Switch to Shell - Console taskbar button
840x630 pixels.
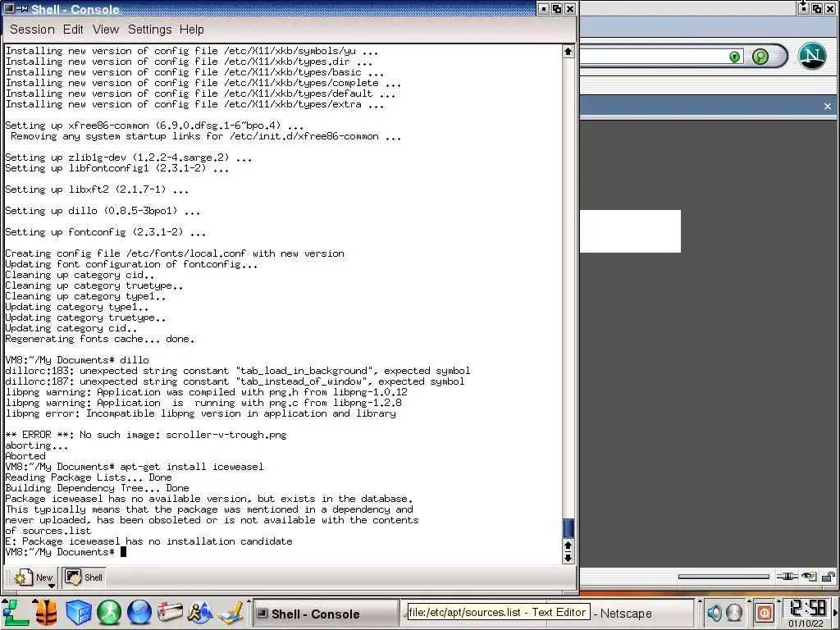[325, 614]
